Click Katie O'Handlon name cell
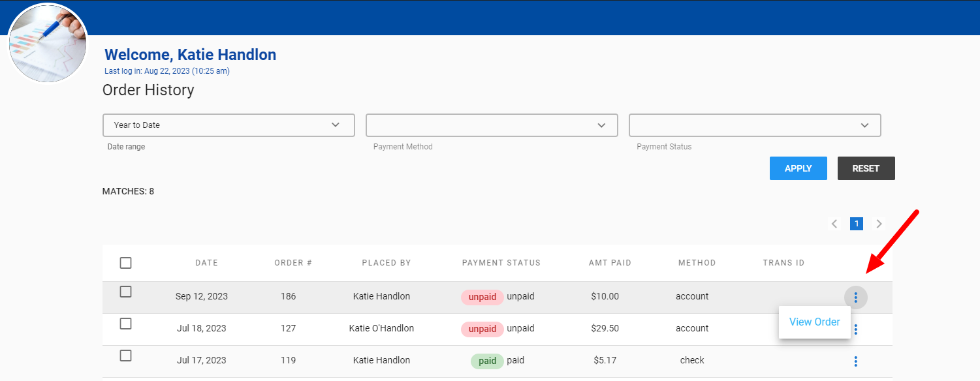The image size is (980, 381). coord(381,328)
